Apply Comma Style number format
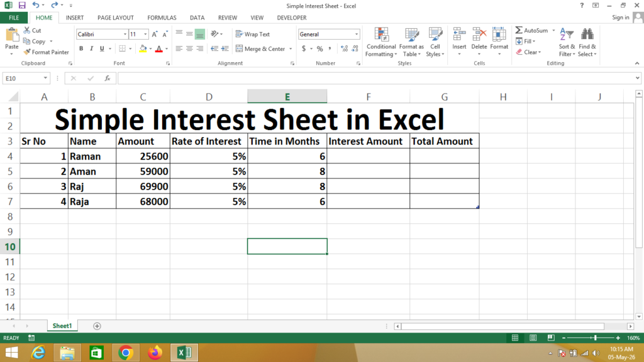644x362 pixels. [x=330, y=48]
